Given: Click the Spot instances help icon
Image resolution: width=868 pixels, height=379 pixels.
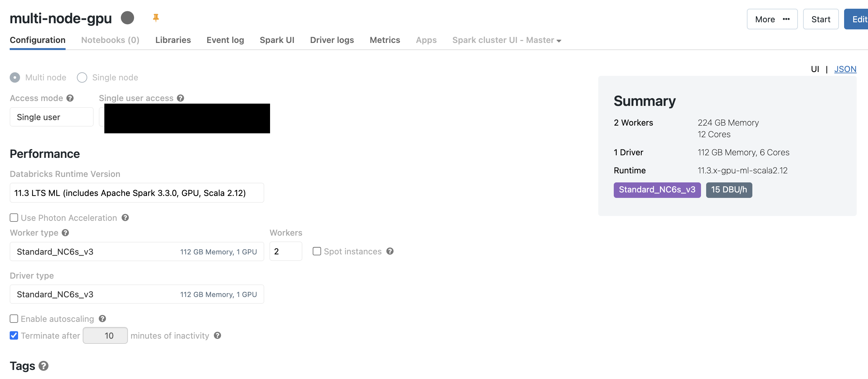Looking at the screenshot, I should (x=390, y=251).
